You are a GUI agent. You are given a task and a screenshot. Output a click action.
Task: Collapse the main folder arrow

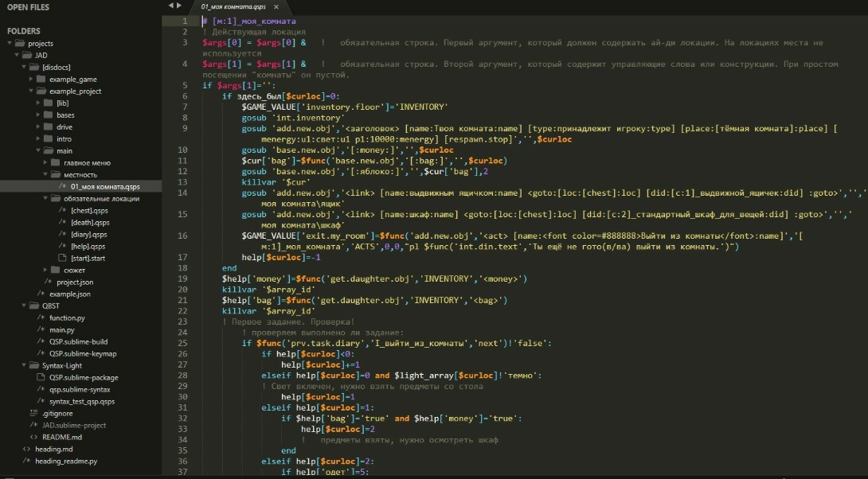click(x=39, y=150)
